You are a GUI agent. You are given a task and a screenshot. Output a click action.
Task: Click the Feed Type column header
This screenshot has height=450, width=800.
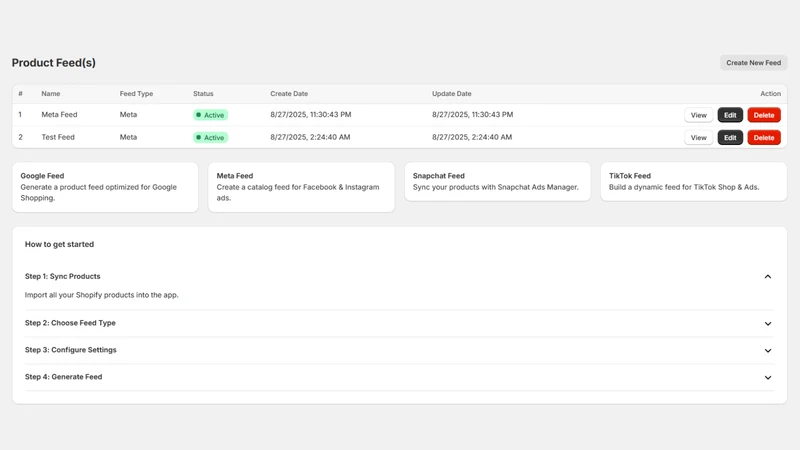pyautogui.click(x=136, y=93)
